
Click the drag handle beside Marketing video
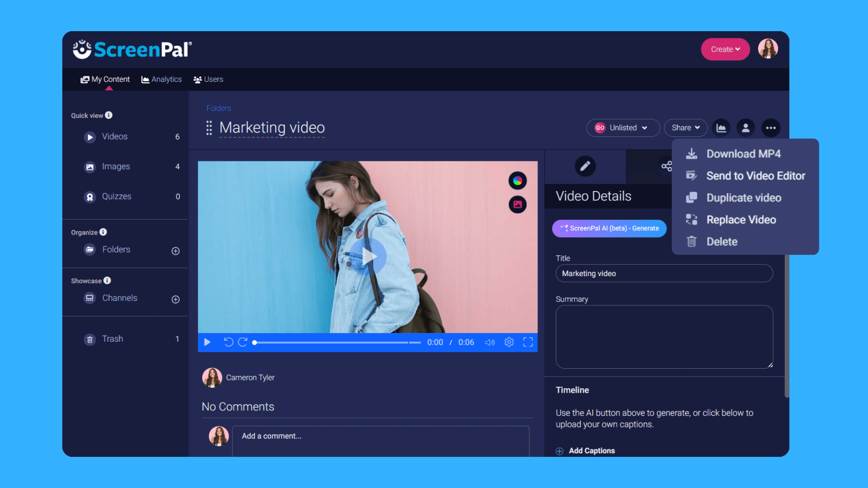(209, 128)
